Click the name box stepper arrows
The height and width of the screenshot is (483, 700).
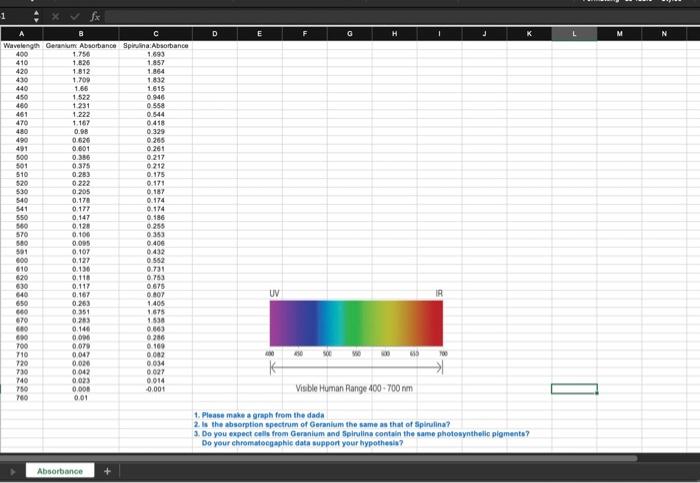click(36, 17)
